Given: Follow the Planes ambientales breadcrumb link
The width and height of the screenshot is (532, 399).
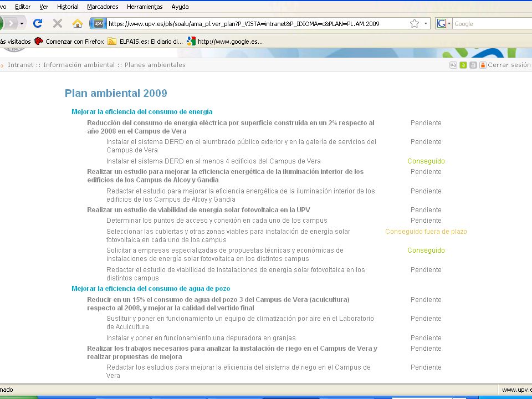Looking at the screenshot, I should coord(155,65).
